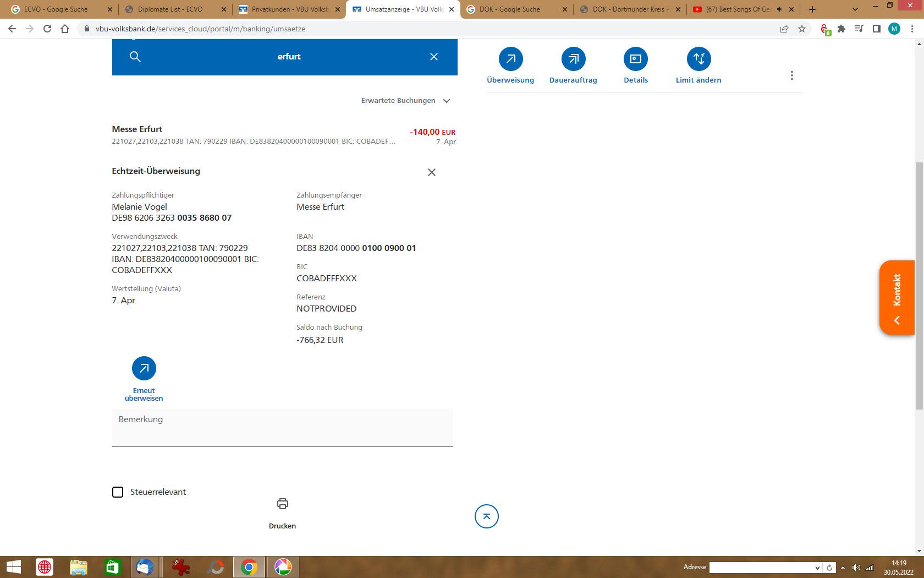Switch to the Diplomate List - ECVO tab
Screen dimensions: 924x578
[170, 9]
